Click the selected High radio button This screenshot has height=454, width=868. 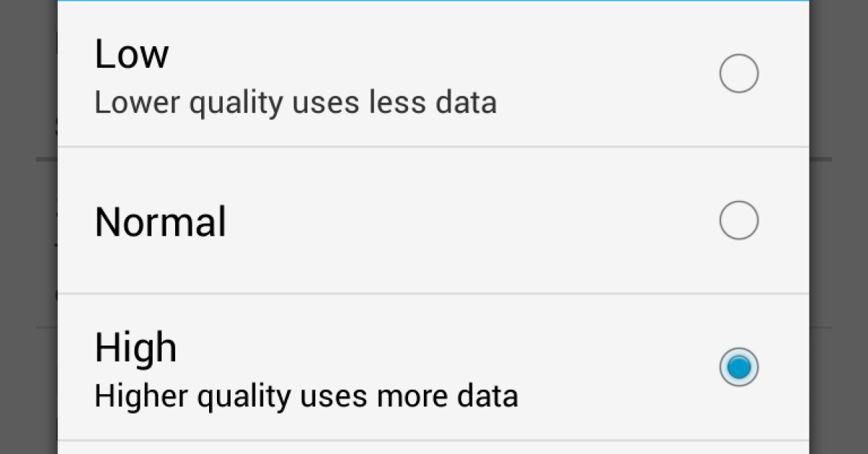739,367
